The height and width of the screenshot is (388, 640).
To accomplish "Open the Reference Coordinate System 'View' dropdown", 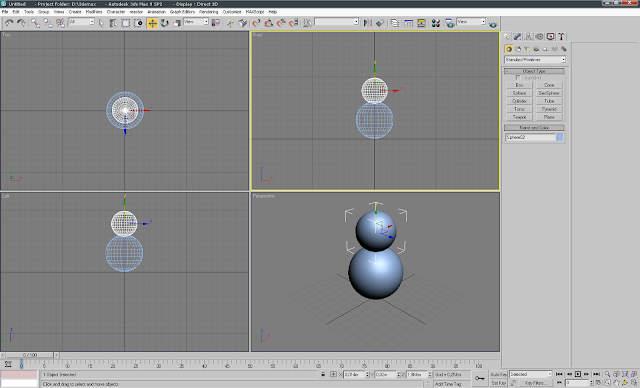I will (196, 22).
